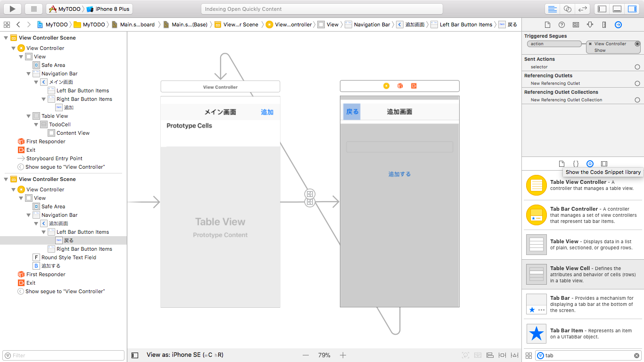Viewport: 644px width, 362px height.
Task: Open the File Template library
Action: (x=561, y=164)
